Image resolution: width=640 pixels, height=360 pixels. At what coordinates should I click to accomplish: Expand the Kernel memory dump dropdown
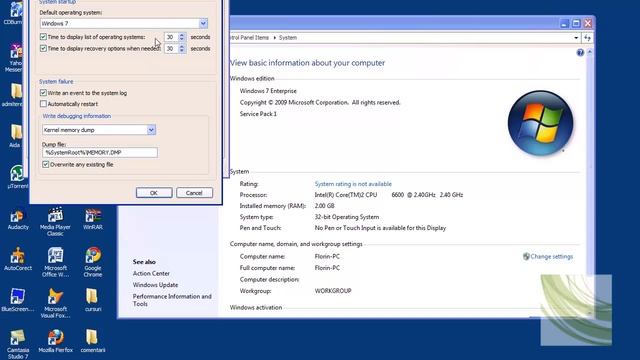151,130
